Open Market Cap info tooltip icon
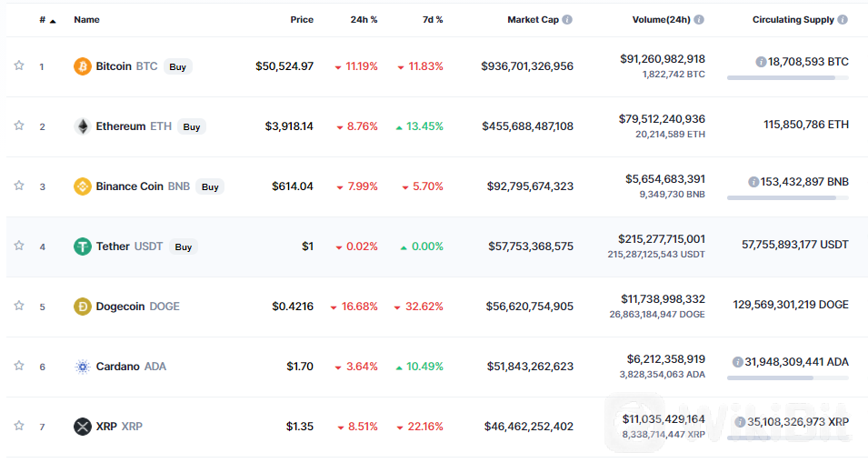Image resolution: width=868 pixels, height=473 pixels. pos(567,19)
